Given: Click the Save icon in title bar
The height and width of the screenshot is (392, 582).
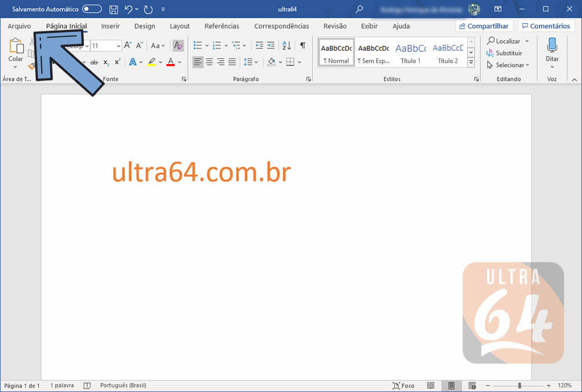Looking at the screenshot, I should tap(114, 9).
